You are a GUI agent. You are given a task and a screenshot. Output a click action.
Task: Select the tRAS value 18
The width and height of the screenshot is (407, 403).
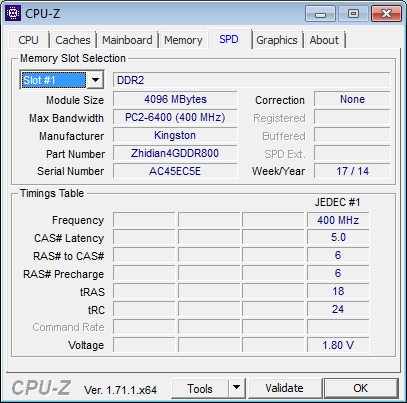click(338, 292)
